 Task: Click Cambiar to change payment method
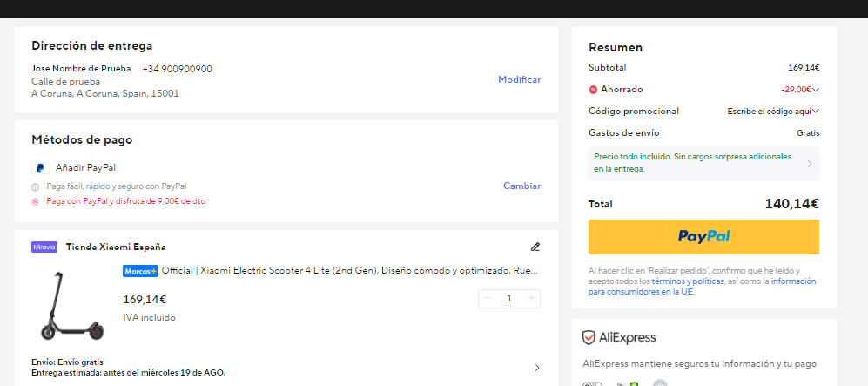point(522,186)
